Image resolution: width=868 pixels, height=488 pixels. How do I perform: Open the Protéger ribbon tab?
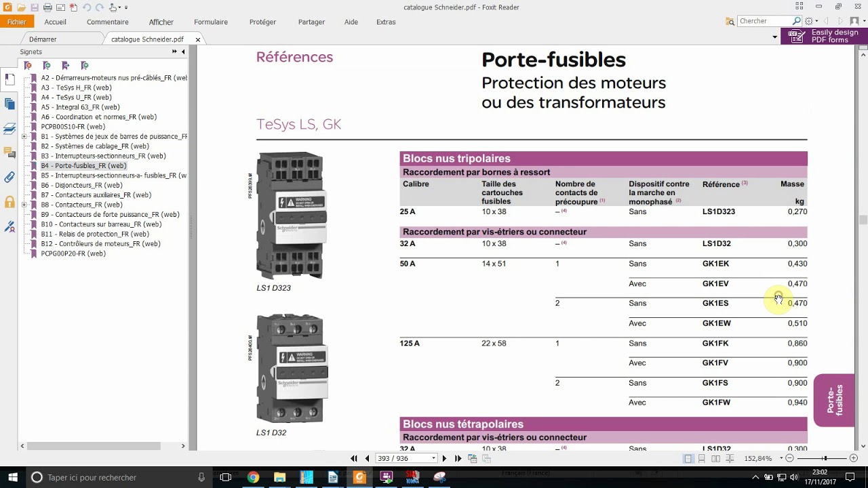(262, 22)
